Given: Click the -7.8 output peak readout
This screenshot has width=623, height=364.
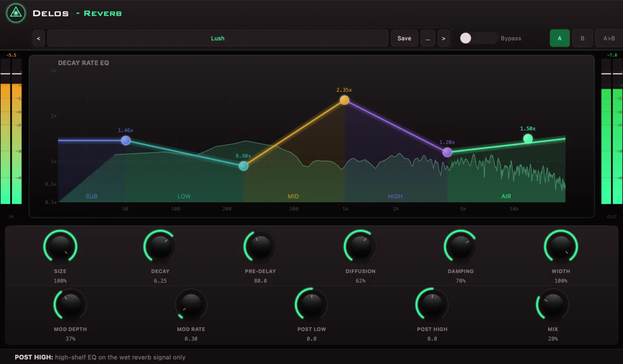Looking at the screenshot, I should 612,55.
